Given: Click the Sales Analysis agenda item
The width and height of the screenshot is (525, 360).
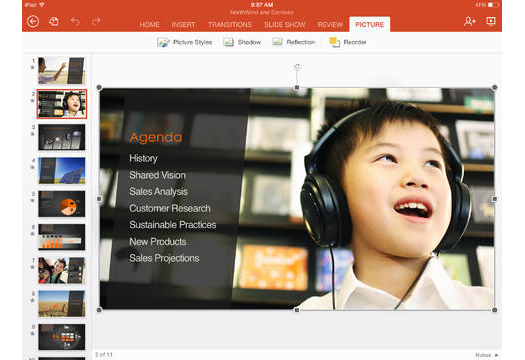Looking at the screenshot, I should pos(158,192).
